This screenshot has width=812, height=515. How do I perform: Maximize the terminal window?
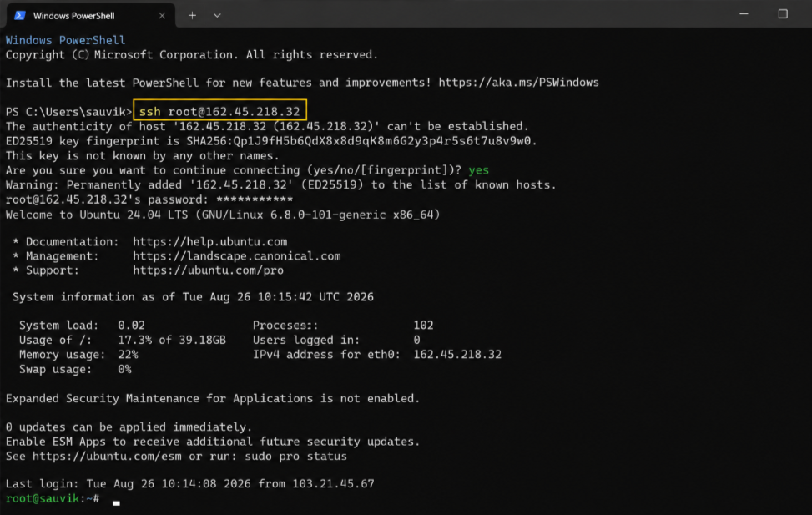tap(783, 14)
